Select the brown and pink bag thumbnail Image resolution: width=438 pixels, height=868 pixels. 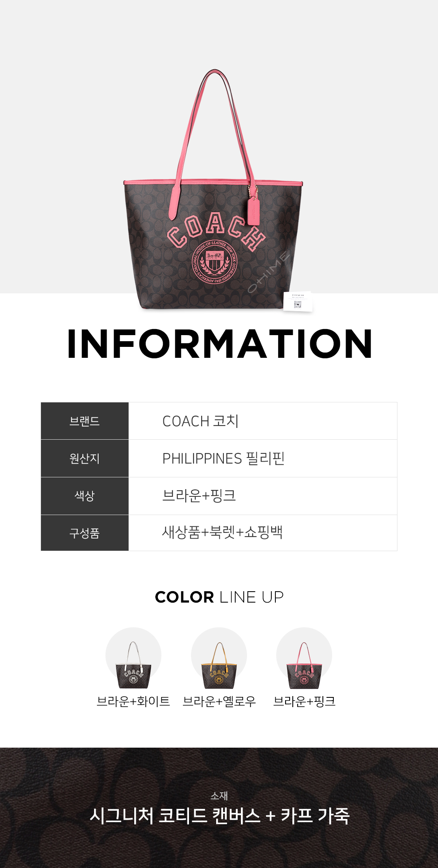304,658
